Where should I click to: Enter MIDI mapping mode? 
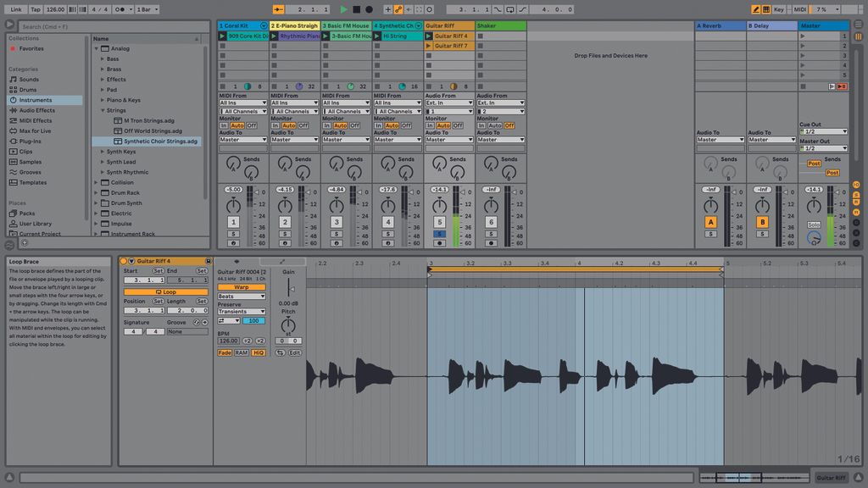[800, 8]
